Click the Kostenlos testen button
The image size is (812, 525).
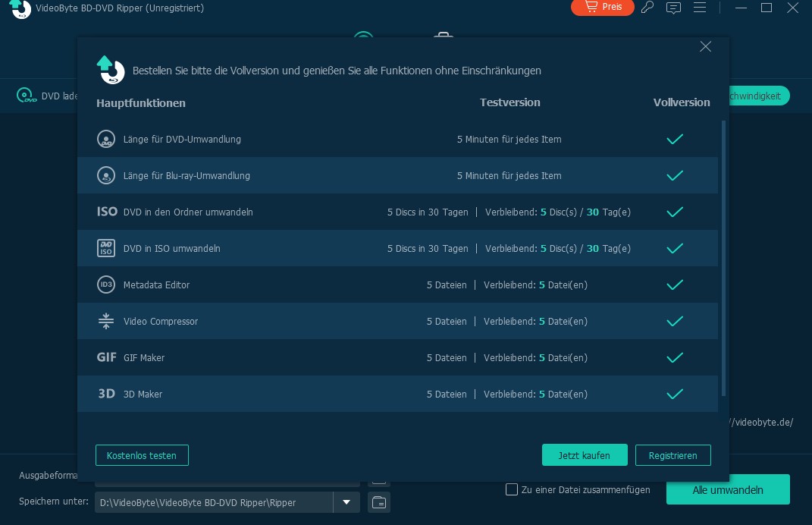(142, 455)
